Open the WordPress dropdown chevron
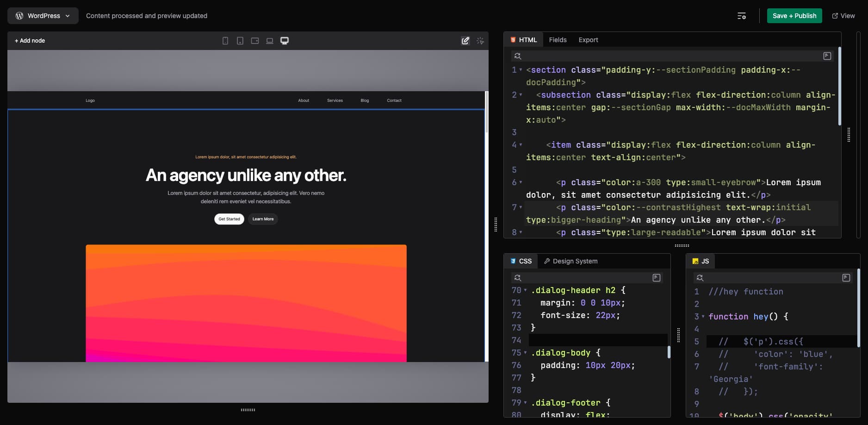This screenshot has height=425, width=868. pyautogui.click(x=68, y=16)
